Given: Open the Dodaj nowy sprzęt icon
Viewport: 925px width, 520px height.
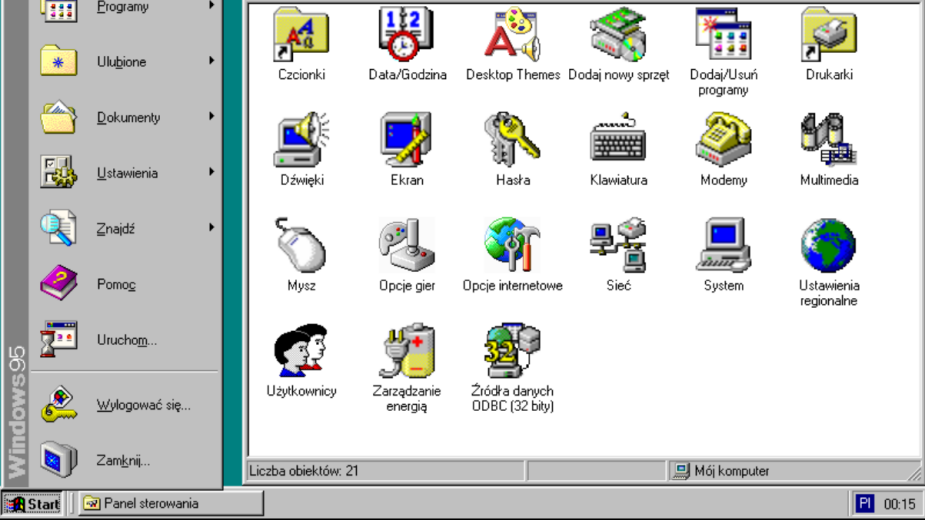Looking at the screenshot, I should coord(618,35).
